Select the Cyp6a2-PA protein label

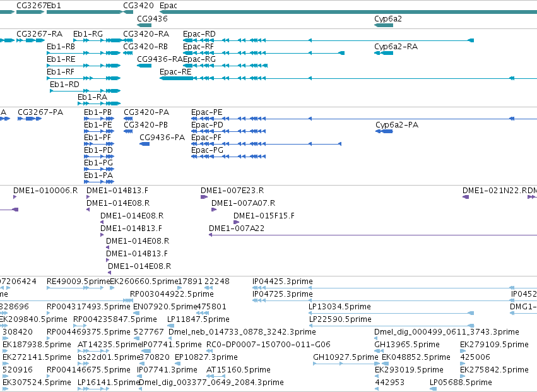396,125
